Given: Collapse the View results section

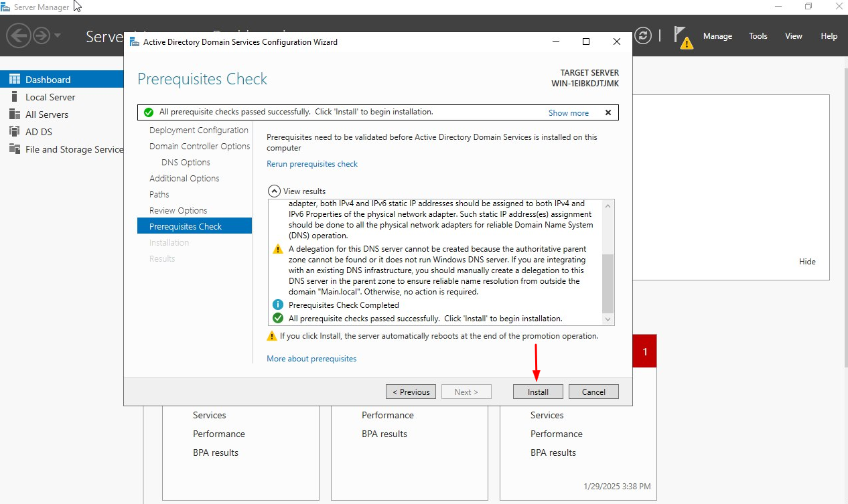Looking at the screenshot, I should coord(273,191).
